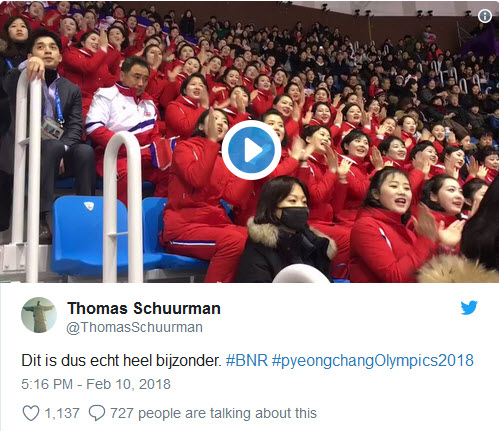Open "727 people are talking about this"
The image size is (499, 431).
pyautogui.click(x=213, y=413)
